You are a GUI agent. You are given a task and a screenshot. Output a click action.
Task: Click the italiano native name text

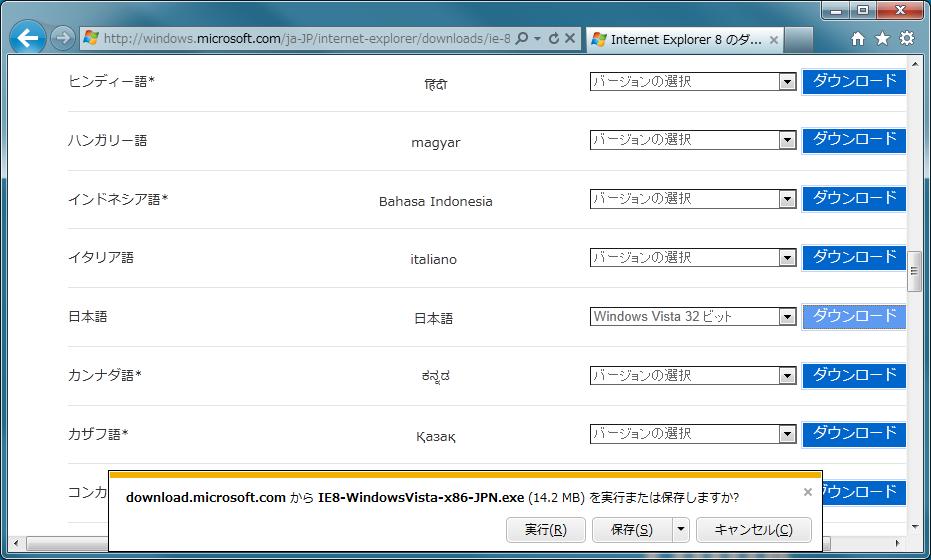pos(433,260)
